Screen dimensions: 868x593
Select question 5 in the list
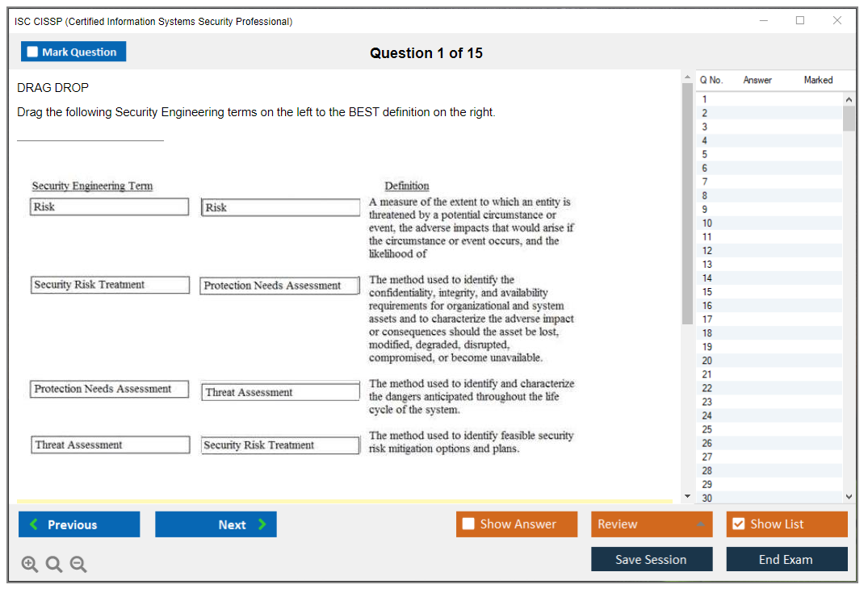(x=705, y=154)
